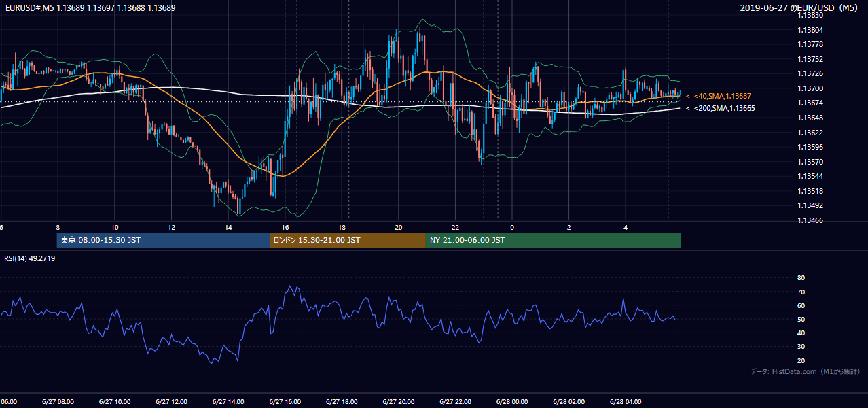Click the 6/28 04:00 date axis label
The width and height of the screenshot is (868, 408).
click(x=626, y=402)
